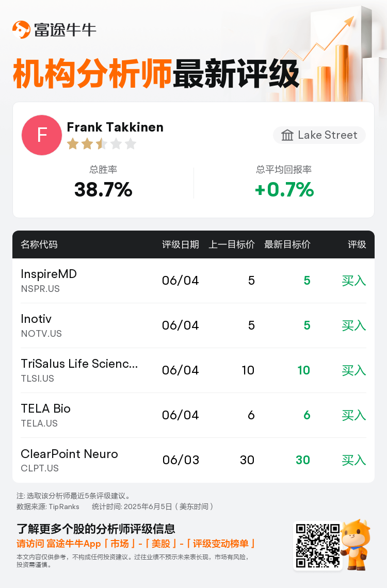The image size is (387, 588).
Task: Click the cartoon bull mascot
Action: [x=356, y=545]
